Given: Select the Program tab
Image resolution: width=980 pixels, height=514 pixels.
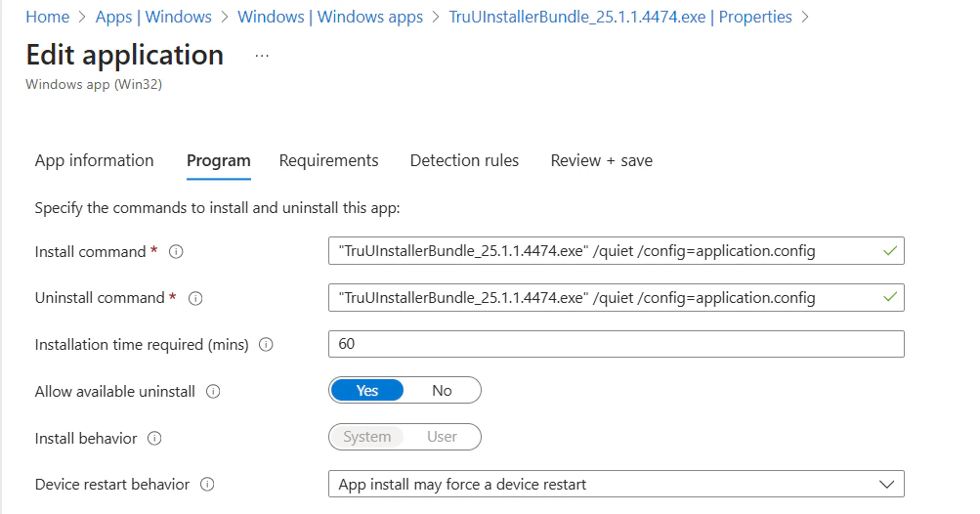Looking at the screenshot, I should click(219, 160).
